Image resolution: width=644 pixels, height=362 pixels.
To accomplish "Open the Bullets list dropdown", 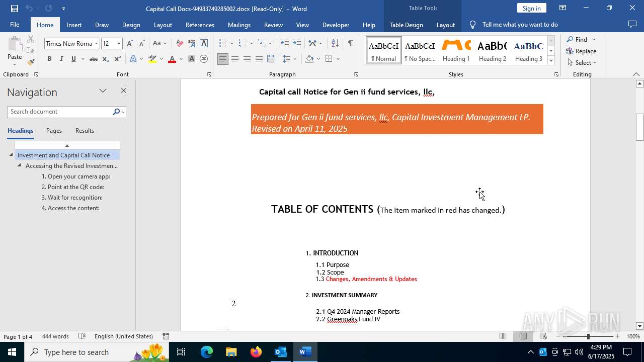I will (x=232, y=43).
